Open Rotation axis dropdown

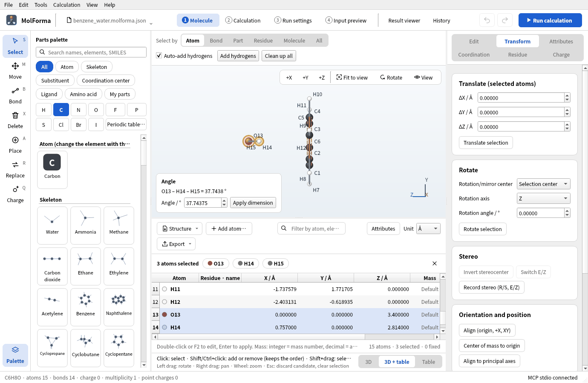(543, 198)
